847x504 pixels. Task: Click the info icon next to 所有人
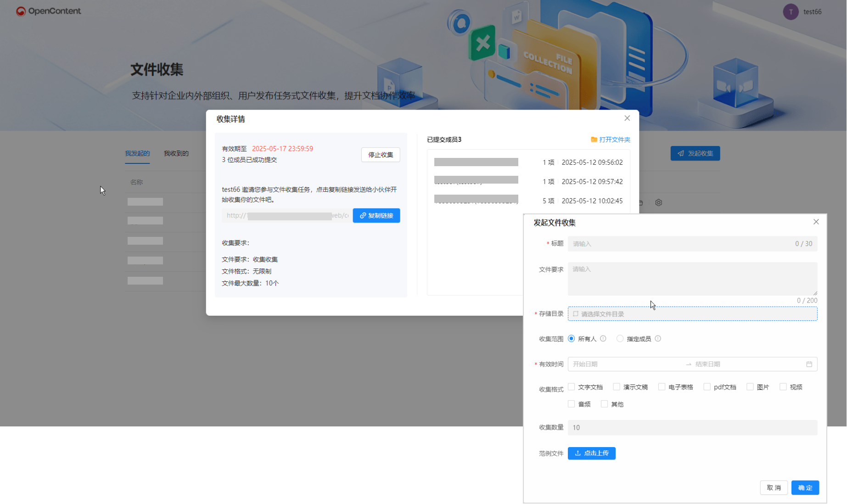coord(603,339)
